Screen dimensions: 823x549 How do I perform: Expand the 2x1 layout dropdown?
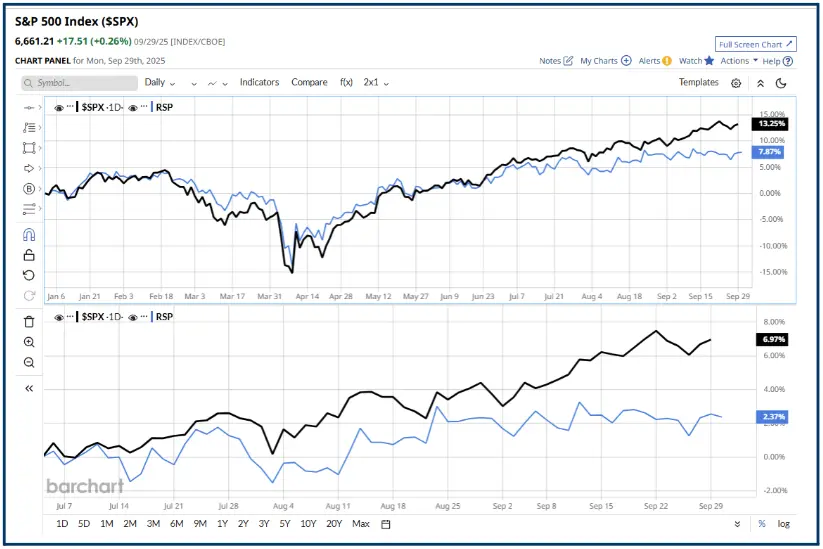click(376, 83)
